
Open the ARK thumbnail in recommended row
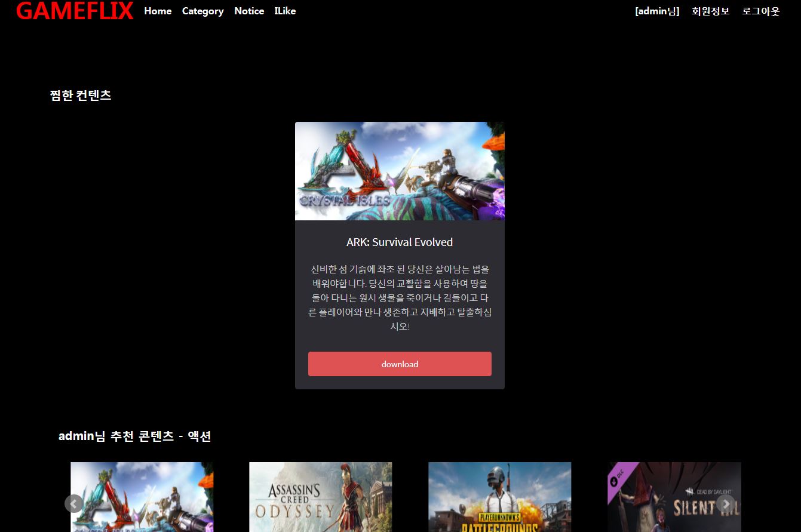coord(142,497)
